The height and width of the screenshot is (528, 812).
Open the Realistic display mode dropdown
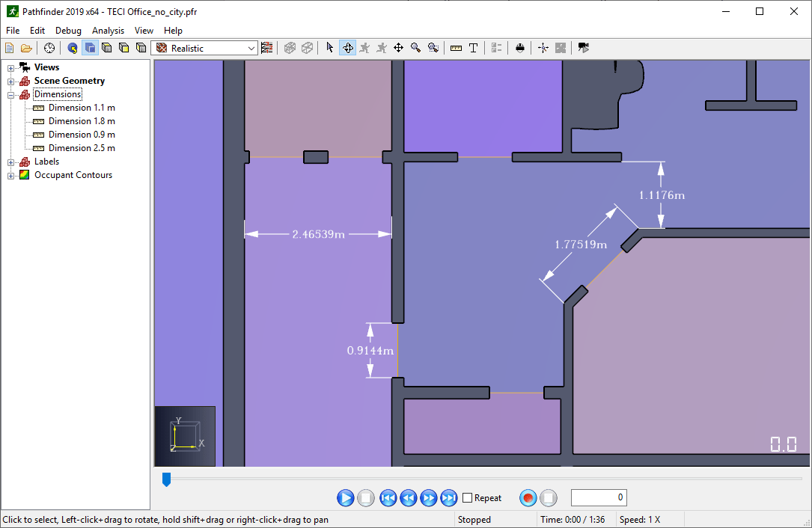click(205, 48)
